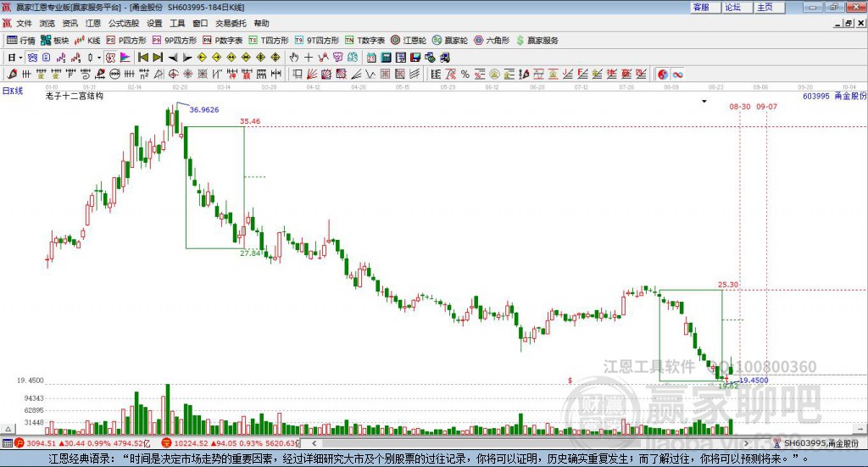This screenshot has height=467, width=868.
Task: Jump to first bar icon
Action: click(x=142, y=58)
